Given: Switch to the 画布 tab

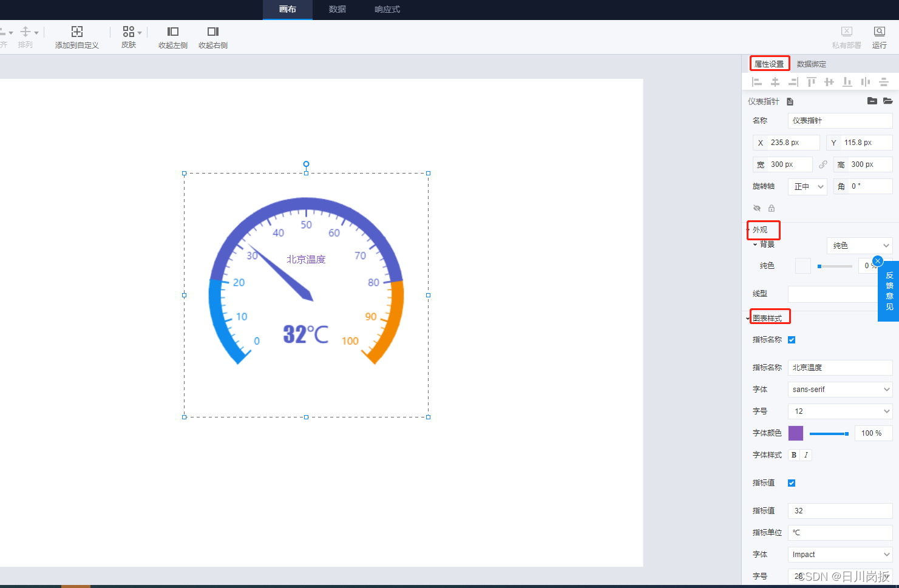Looking at the screenshot, I should (x=288, y=10).
